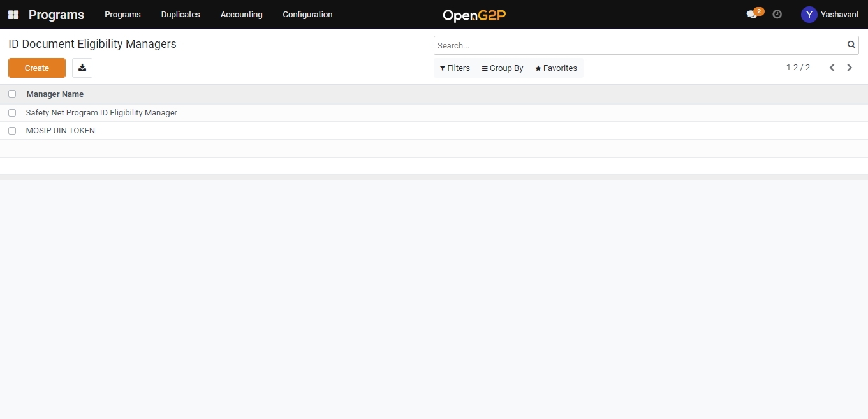The width and height of the screenshot is (868, 419).
Task: Open the Configuration menu
Action: (307, 15)
